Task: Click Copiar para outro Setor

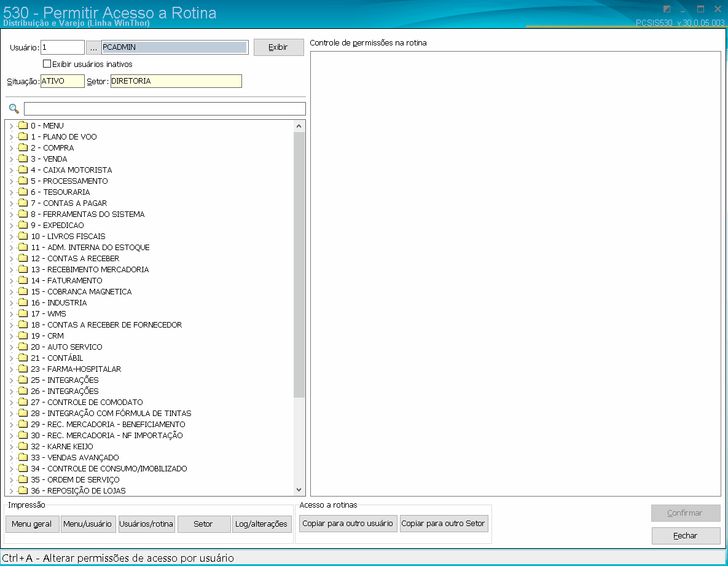Action: (x=444, y=523)
